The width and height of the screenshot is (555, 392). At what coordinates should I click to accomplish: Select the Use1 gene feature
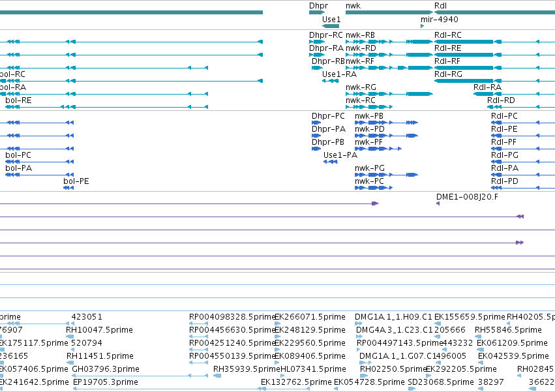331,26
